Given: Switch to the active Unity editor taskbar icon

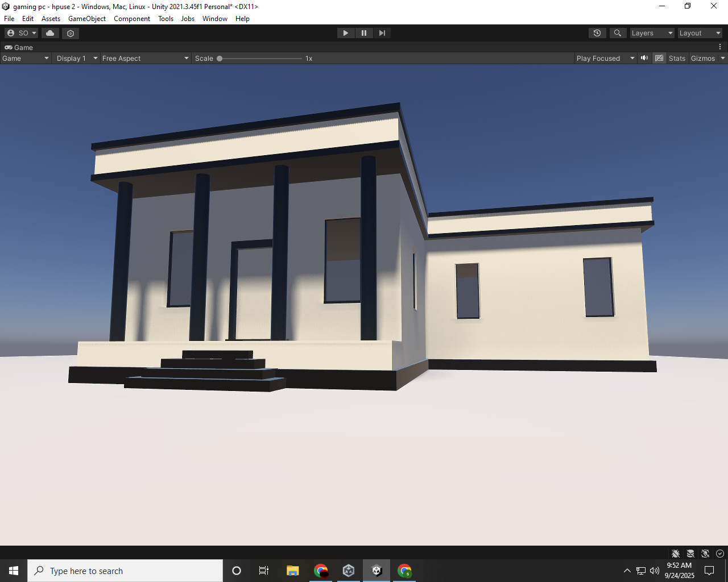Looking at the screenshot, I should [x=377, y=571].
